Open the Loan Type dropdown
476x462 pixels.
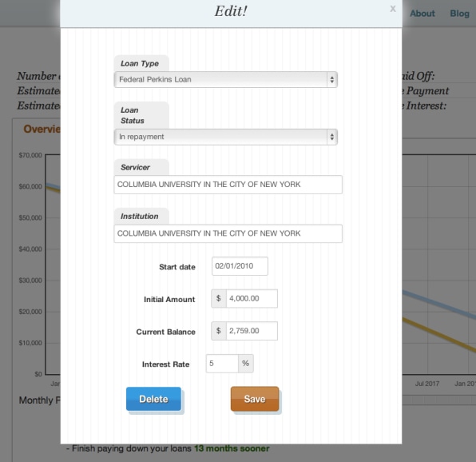225,80
